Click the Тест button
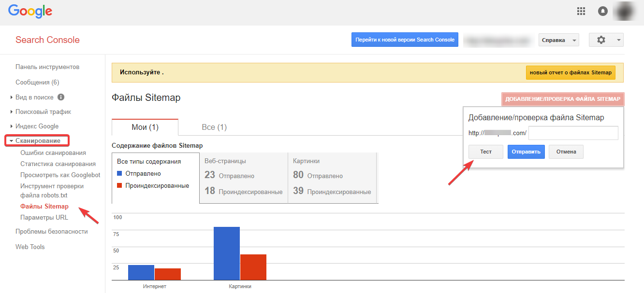This screenshot has width=644, height=293. [x=486, y=152]
